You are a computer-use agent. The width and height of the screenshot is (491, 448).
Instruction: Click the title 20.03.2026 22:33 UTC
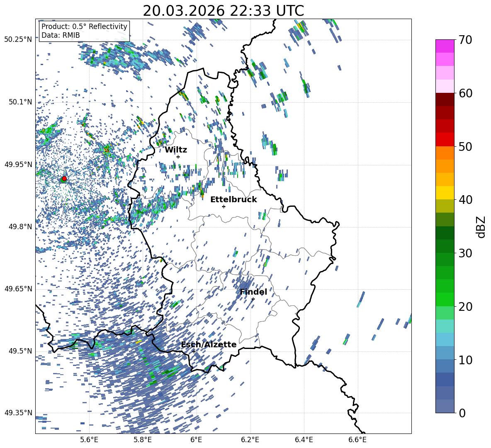point(223,11)
